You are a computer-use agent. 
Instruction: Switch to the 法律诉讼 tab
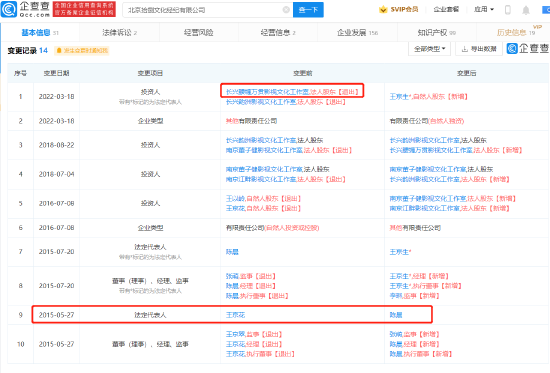[x=119, y=33]
